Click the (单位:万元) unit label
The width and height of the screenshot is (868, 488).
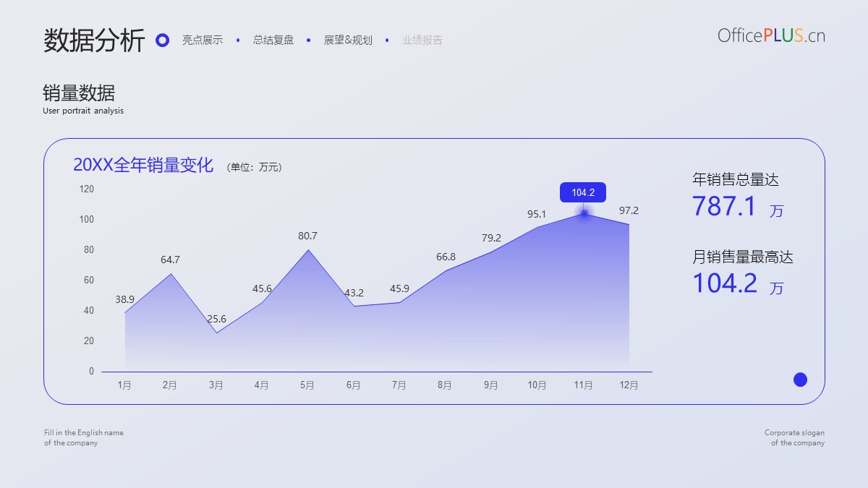pos(255,167)
